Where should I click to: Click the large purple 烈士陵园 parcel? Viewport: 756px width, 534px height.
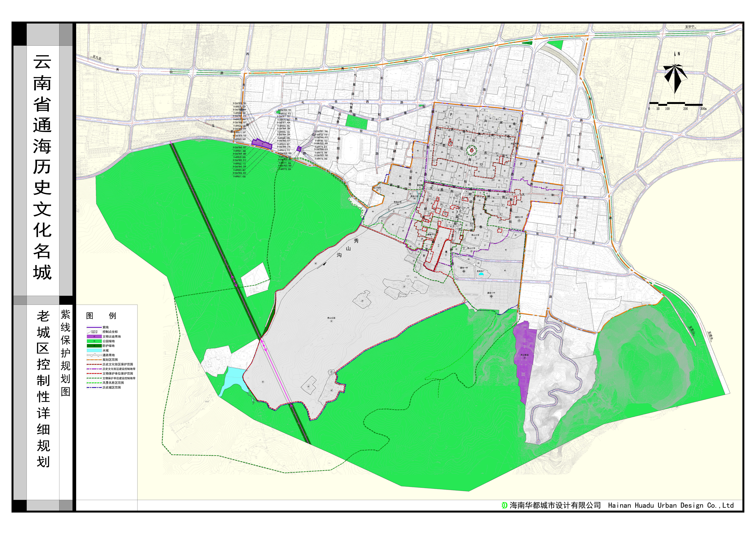524,359
